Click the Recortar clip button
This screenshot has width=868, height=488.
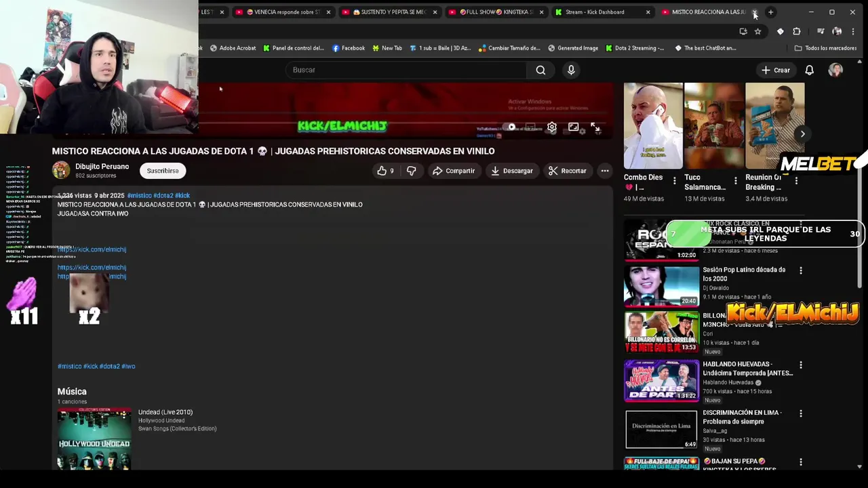point(567,171)
